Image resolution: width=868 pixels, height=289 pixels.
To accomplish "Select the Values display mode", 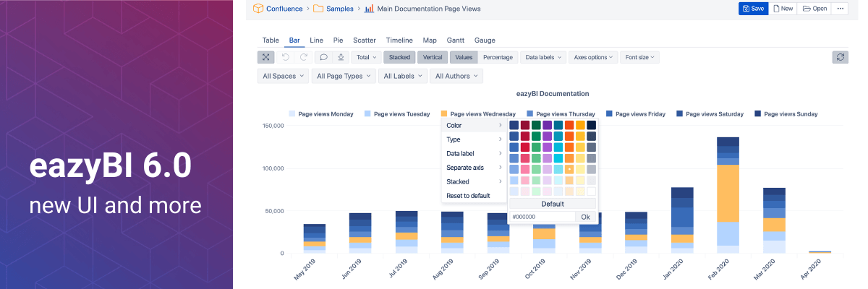I will click(x=464, y=57).
